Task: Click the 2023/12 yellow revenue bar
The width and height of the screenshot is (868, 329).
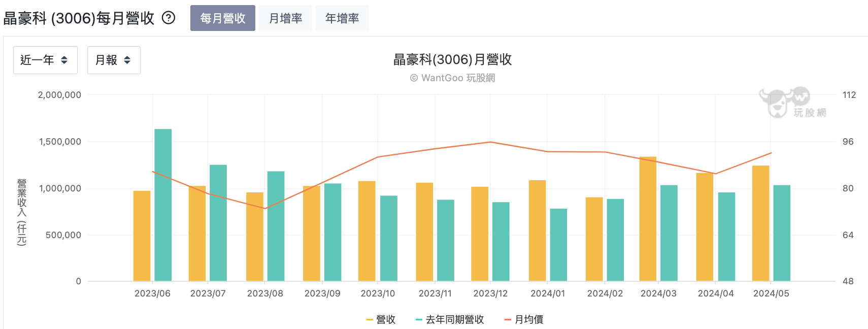Action: [x=480, y=234]
